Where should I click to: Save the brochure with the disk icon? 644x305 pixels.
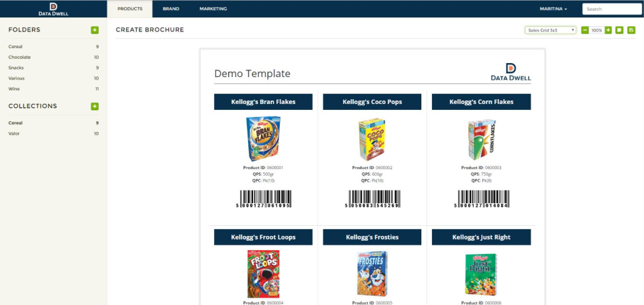click(x=631, y=30)
